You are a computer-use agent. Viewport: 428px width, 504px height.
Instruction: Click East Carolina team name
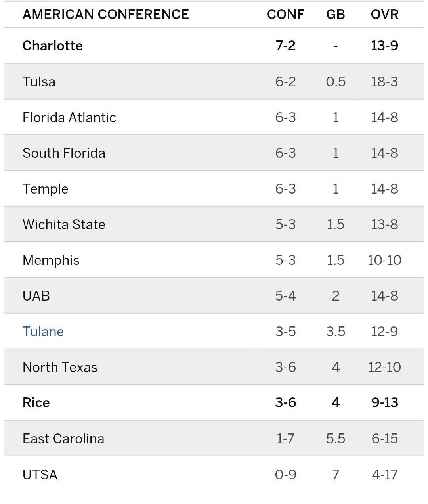63,439
